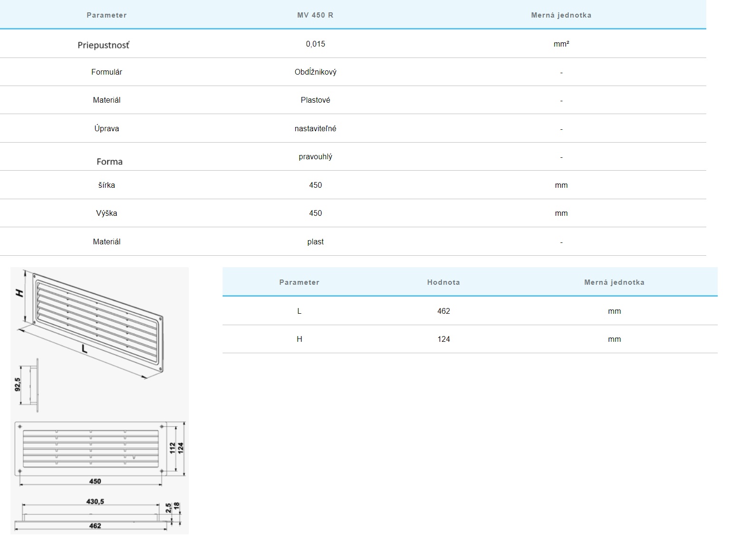Click the "Formulár" parameter label
This screenshot has height=560, width=741.
pyautogui.click(x=107, y=72)
